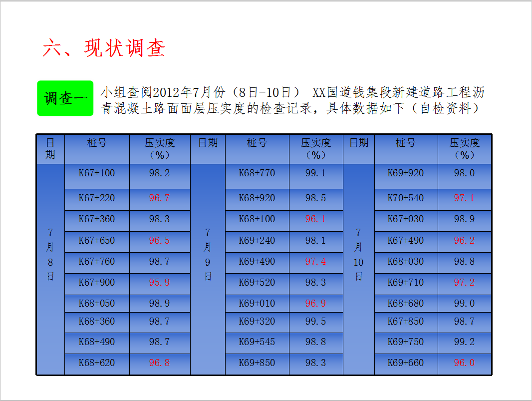Click the 98.8 value beside K69+545
The height and width of the screenshot is (401, 532).
tap(315, 342)
